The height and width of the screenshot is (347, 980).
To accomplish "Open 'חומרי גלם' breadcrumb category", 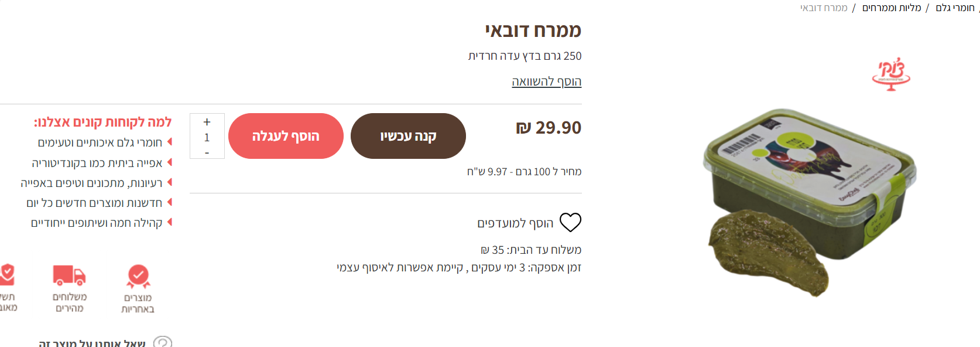I will tap(955, 8).
